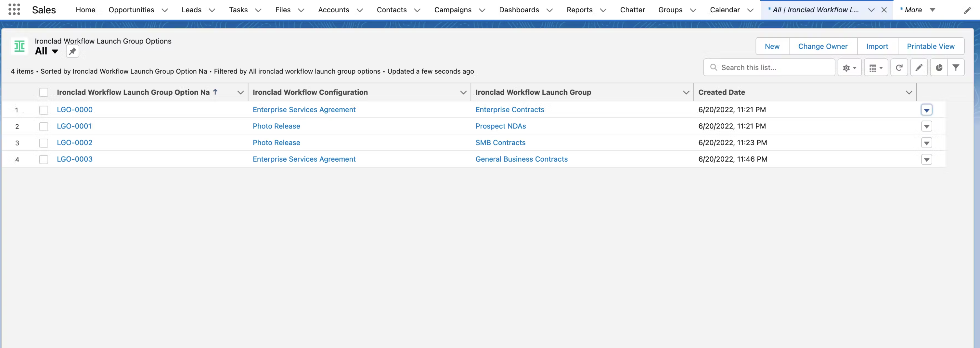Open Workflow Configuration column header menu

tap(463, 92)
